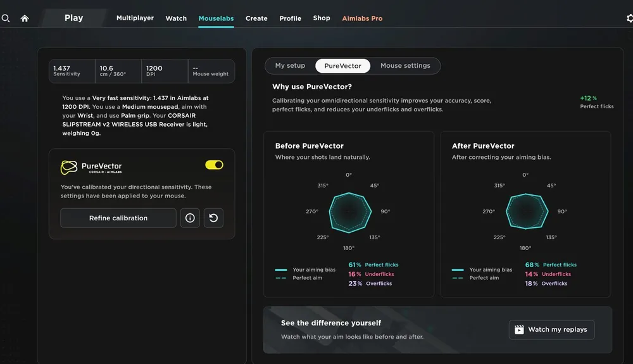Open the Multiplayer menu
633x364 pixels.
coord(135,18)
